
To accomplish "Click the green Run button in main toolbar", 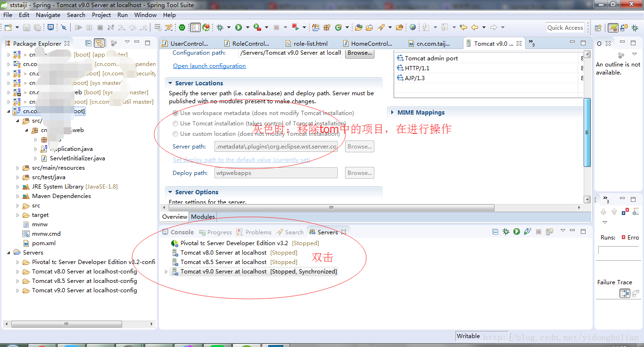I will pos(239,27).
